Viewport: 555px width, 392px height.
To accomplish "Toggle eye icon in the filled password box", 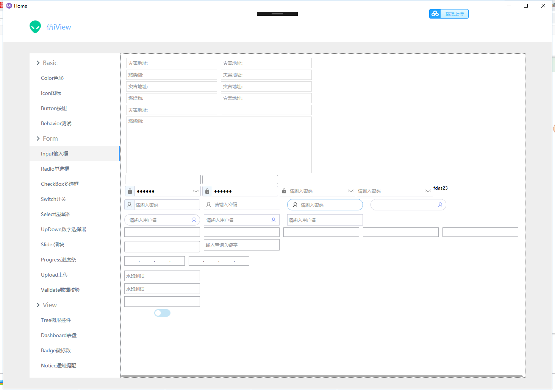I will point(196,191).
